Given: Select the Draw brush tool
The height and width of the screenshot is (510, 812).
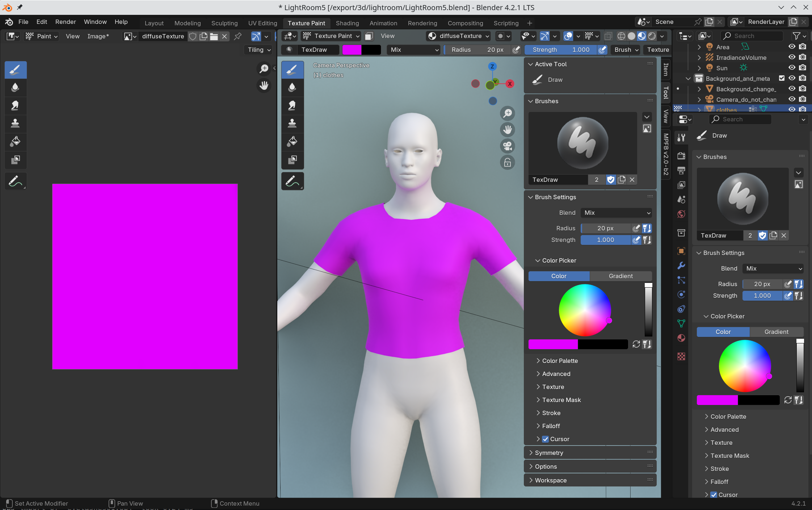Looking at the screenshot, I should click(x=16, y=69).
